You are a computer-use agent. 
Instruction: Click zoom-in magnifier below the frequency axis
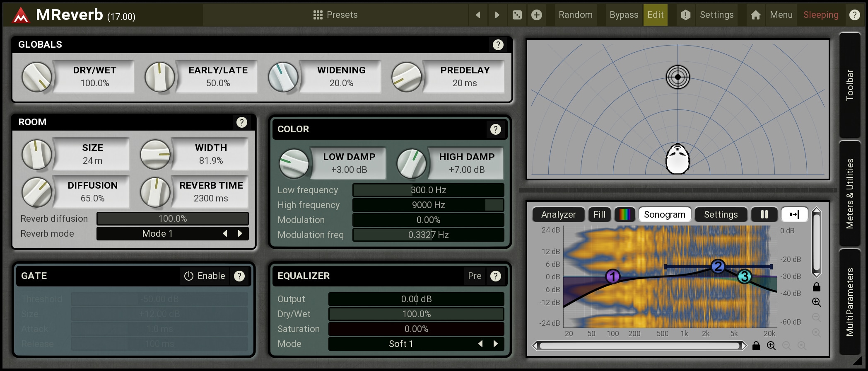tap(771, 346)
